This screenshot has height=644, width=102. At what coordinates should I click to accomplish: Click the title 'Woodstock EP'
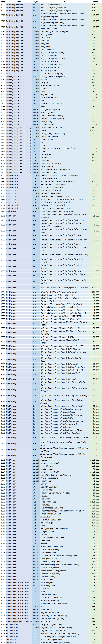click(47, 140)
